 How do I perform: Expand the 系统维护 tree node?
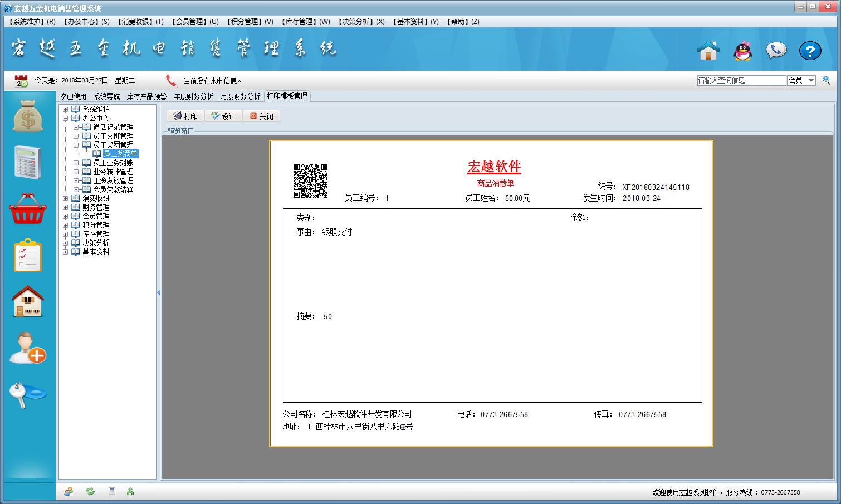(x=66, y=110)
